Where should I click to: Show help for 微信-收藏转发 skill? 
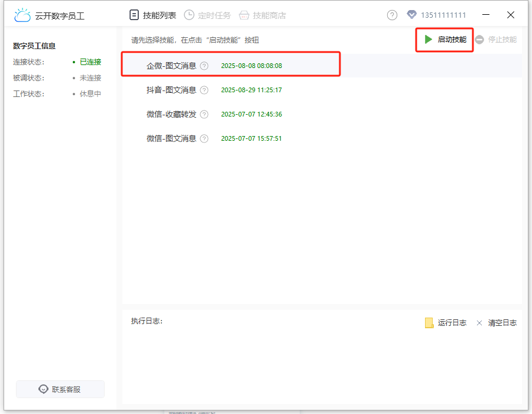[x=204, y=114]
